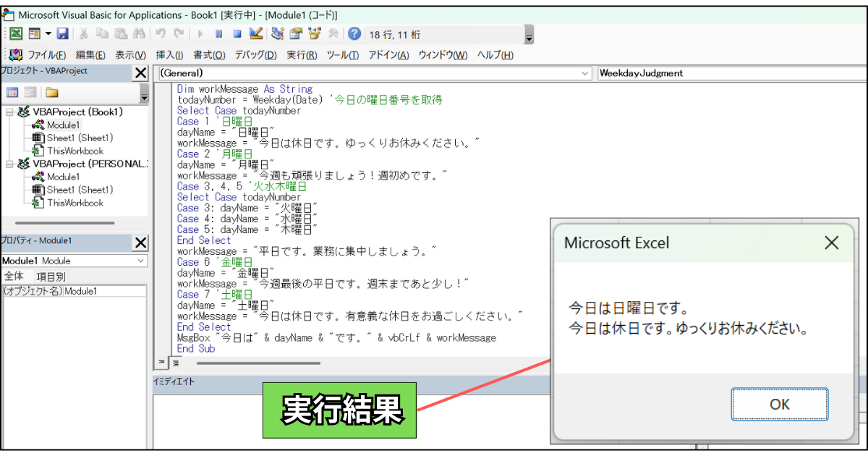
Task: Click the VBA icon beside the ファイル menu
Action: (16, 55)
